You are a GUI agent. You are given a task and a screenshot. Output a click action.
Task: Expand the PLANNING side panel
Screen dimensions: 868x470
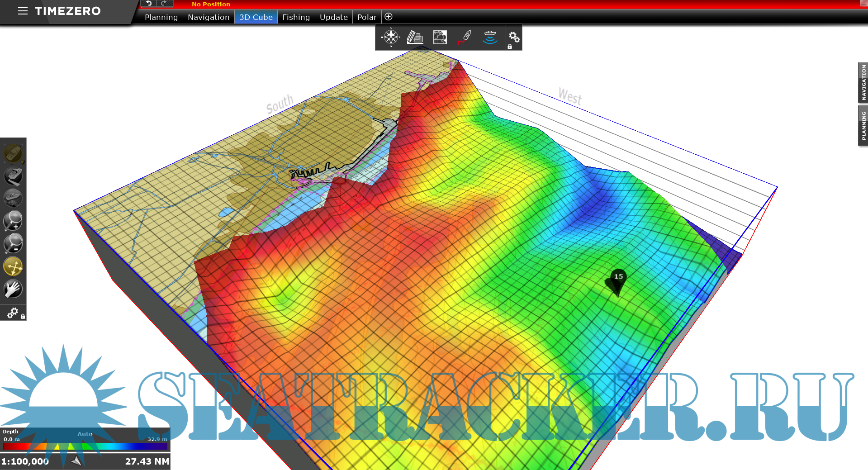click(x=863, y=125)
